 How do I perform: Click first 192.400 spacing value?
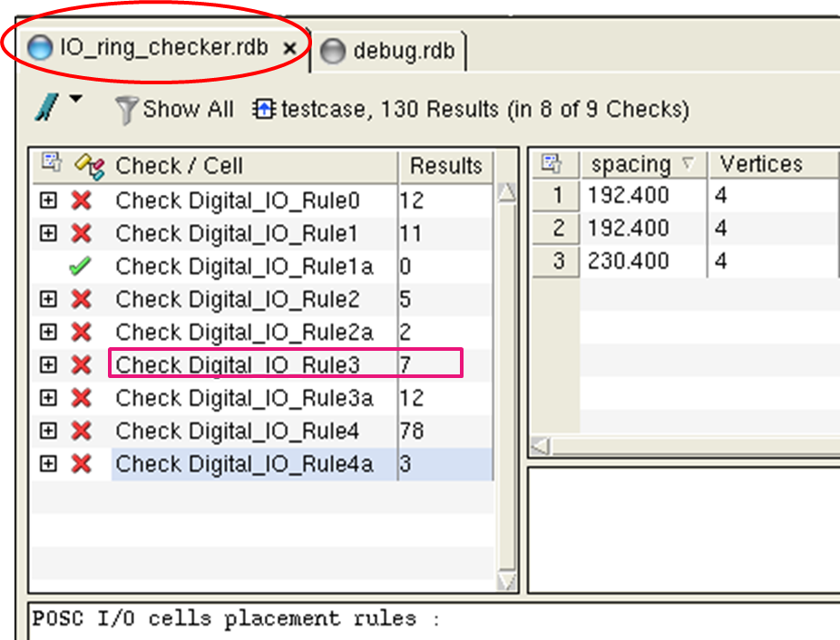point(629,196)
